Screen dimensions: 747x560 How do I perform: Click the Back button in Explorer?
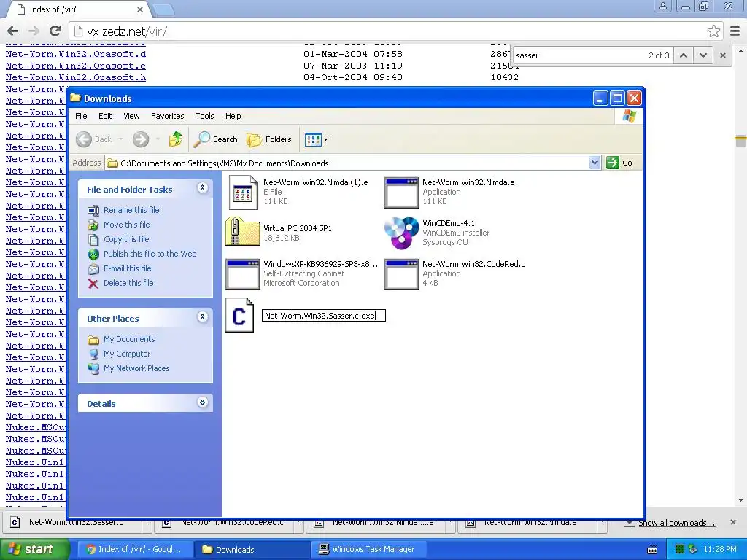tap(94, 139)
